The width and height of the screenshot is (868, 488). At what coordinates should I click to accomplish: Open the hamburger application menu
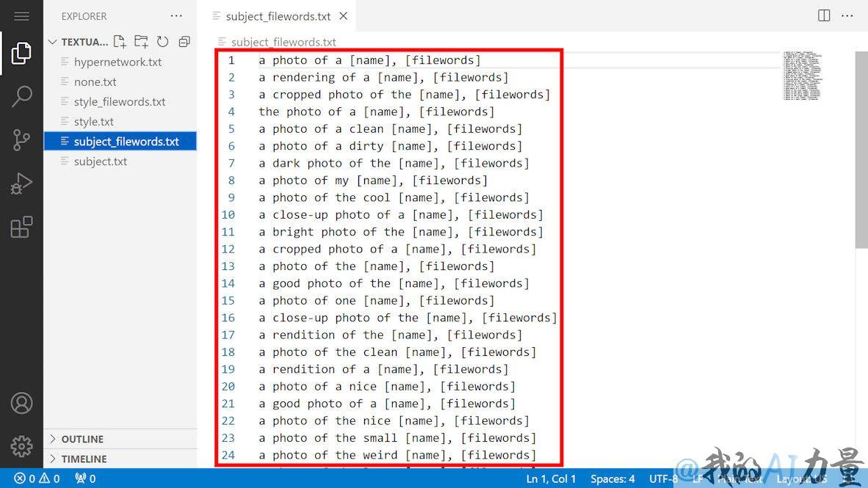pos(21,16)
